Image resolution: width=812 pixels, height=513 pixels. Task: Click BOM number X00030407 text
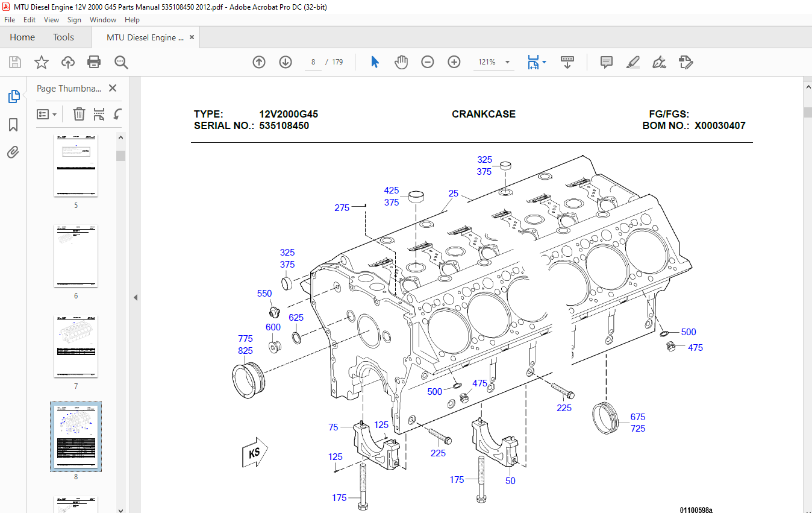point(720,126)
